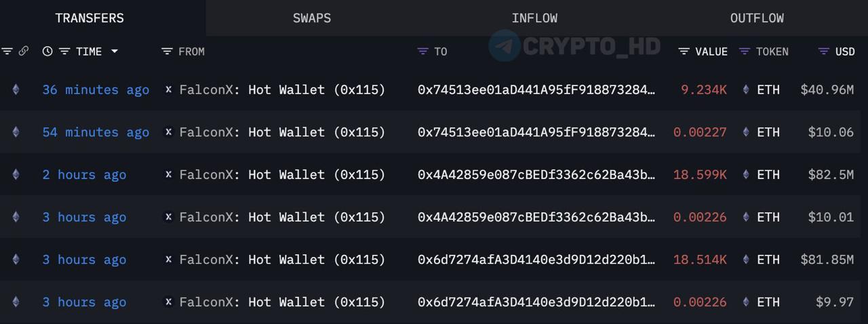The image size is (868, 324).
Task: Switch to the INFLOW tab
Action: (x=534, y=18)
